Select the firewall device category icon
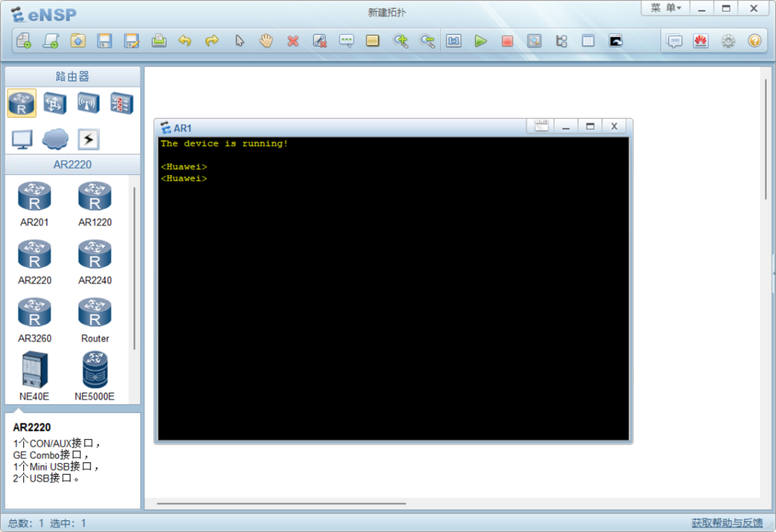The width and height of the screenshot is (776, 532). 122,103
